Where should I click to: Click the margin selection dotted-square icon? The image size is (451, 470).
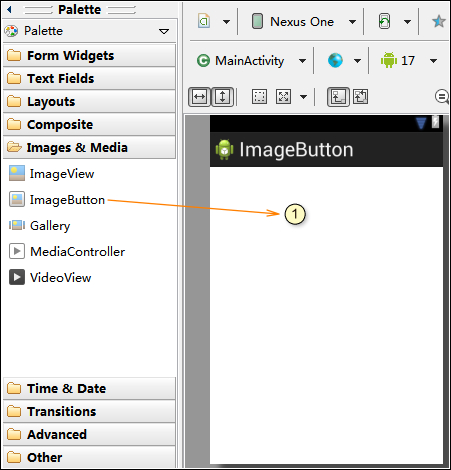click(x=259, y=97)
